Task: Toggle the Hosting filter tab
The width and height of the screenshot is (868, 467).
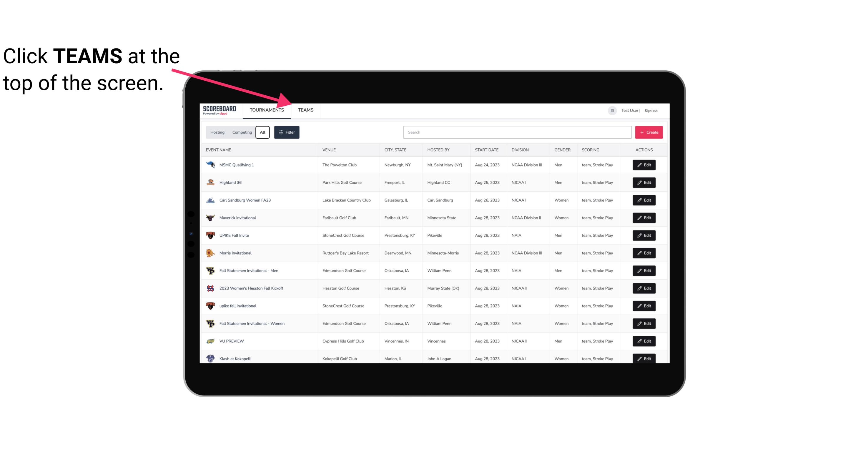Action: [x=217, y=132]
